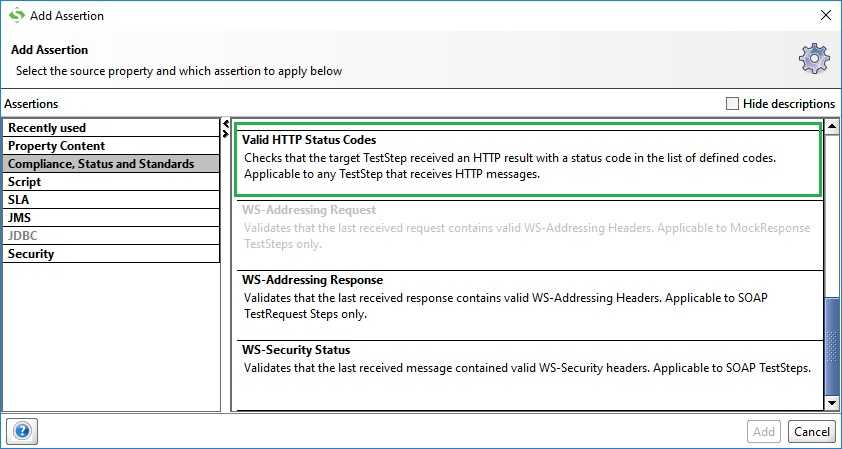Collapse the categories panel using splitter arrows
The image size is (842, 449).
226,124
